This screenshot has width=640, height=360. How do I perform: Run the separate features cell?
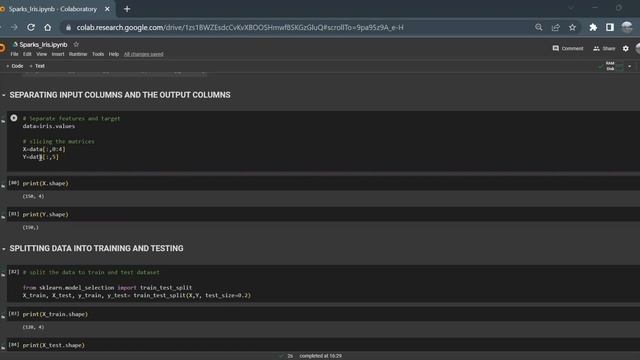click(x=14, y=118)
